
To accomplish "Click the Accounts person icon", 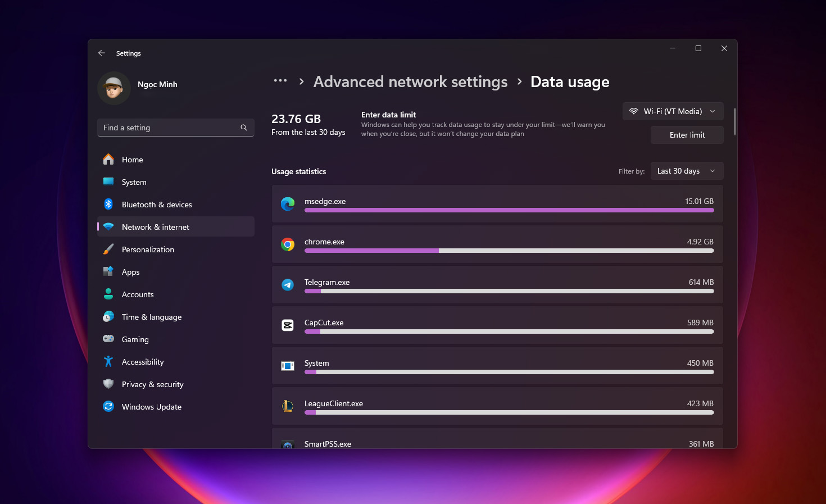I will pyautogui.click(x=108, y=294).
